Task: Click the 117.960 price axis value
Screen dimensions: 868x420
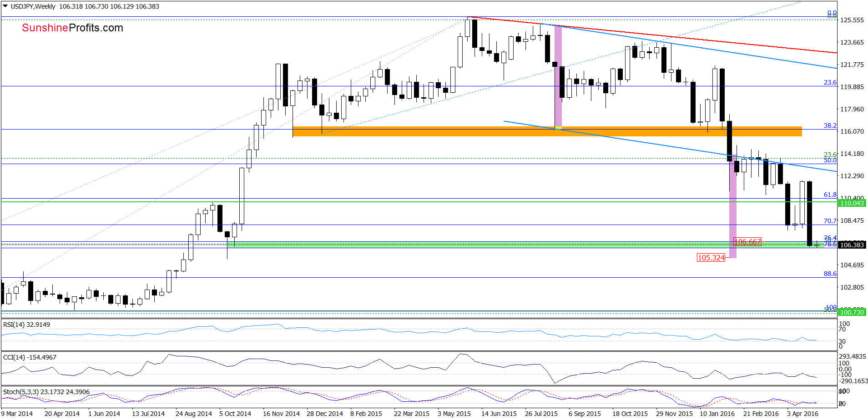Action: (852, 109)
